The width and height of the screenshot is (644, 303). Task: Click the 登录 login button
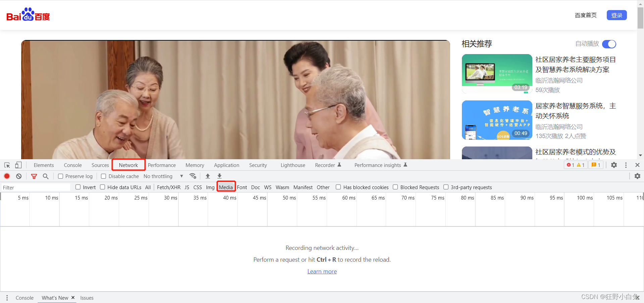(x=616, y=15)
